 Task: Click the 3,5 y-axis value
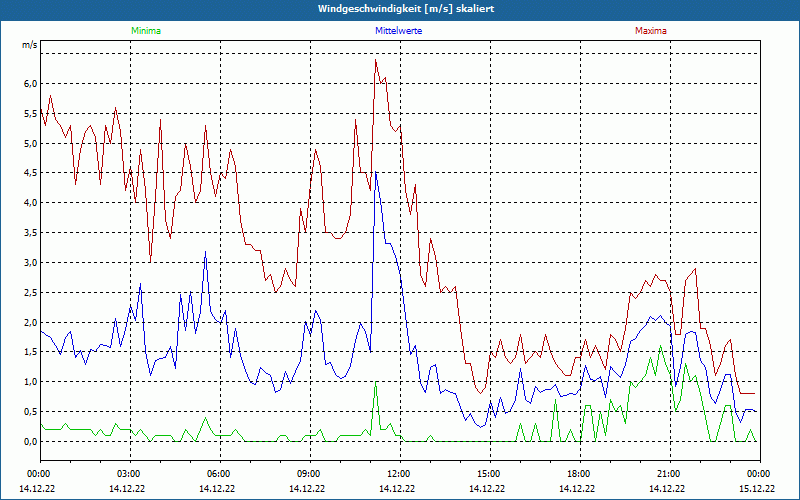pos(31,233)
